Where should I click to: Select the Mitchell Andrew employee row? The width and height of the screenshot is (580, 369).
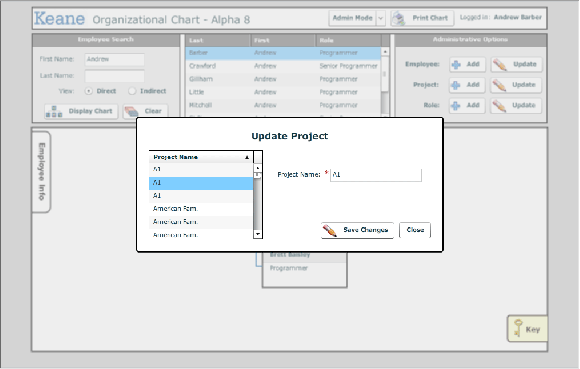[x=283, y=105]
